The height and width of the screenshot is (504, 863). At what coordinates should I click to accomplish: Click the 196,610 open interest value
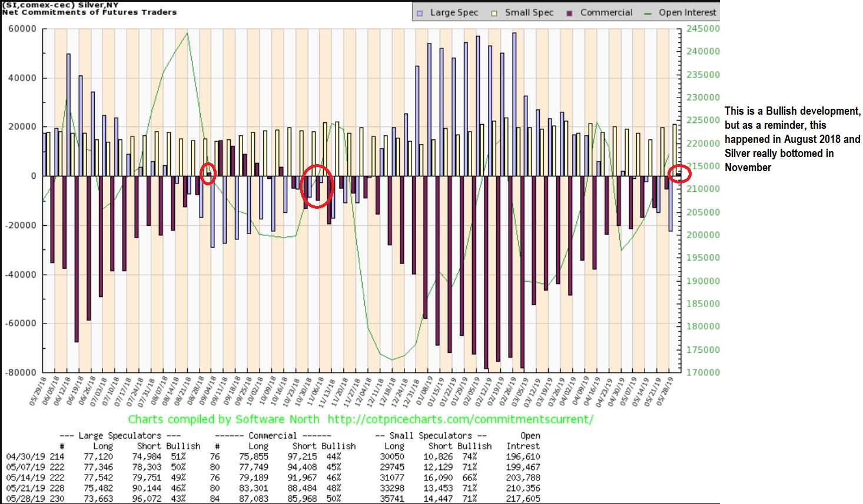click(x=523, y=457)
